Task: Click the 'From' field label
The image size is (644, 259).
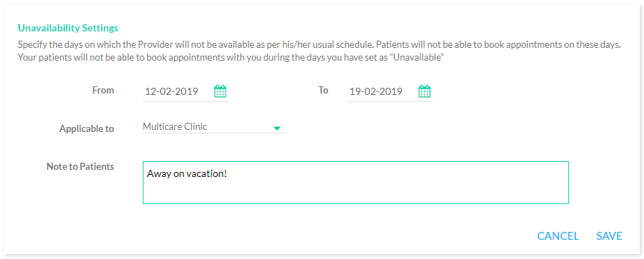Action: [103, 91]
